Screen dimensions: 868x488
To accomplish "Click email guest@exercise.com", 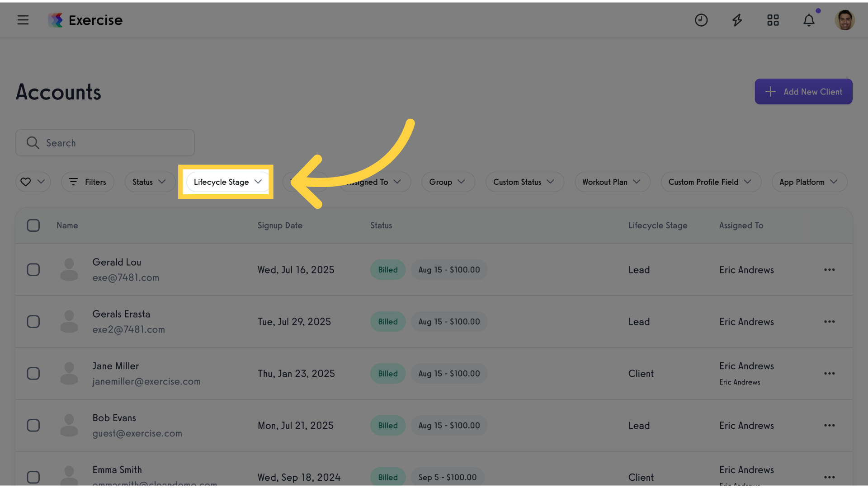I will click(x=137, y=434).
